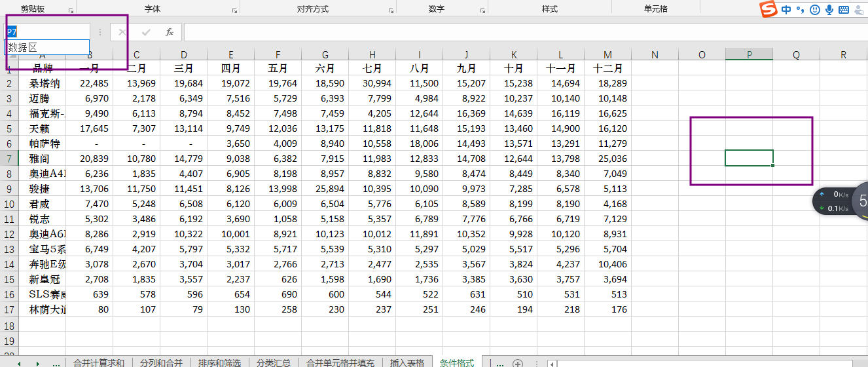Viewport: 868px width, 367px height.
Task: Select row 12 header
Action: tap(9, 234)
